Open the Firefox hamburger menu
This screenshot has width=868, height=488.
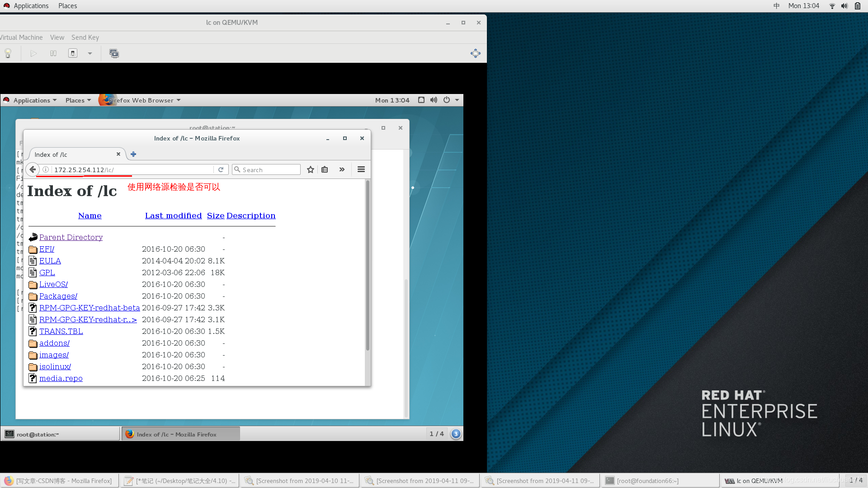[361, 169]
